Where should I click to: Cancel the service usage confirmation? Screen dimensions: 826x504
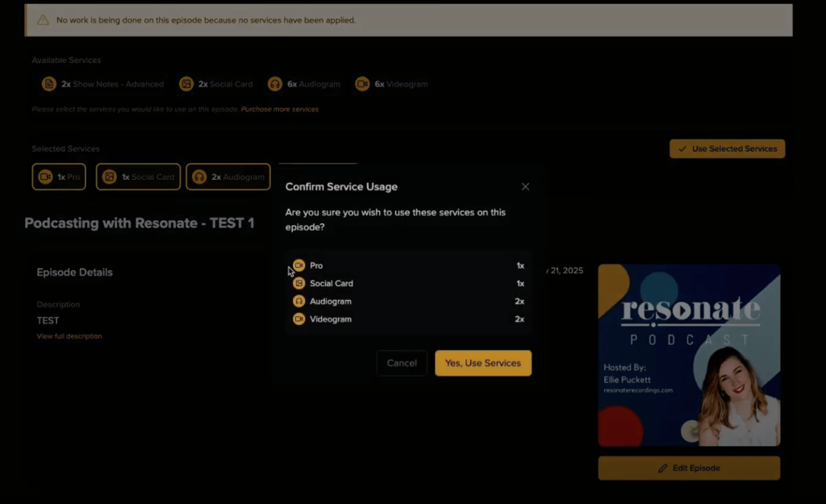coord(402,363)
